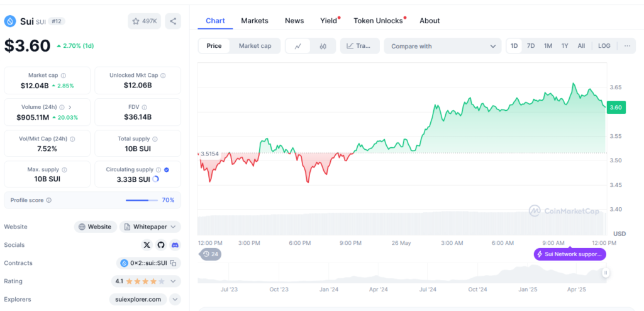This screenshot has width=644, height=311.
Task: Set chart range to All
Action: pyautogui.click(x=581, y=46)
